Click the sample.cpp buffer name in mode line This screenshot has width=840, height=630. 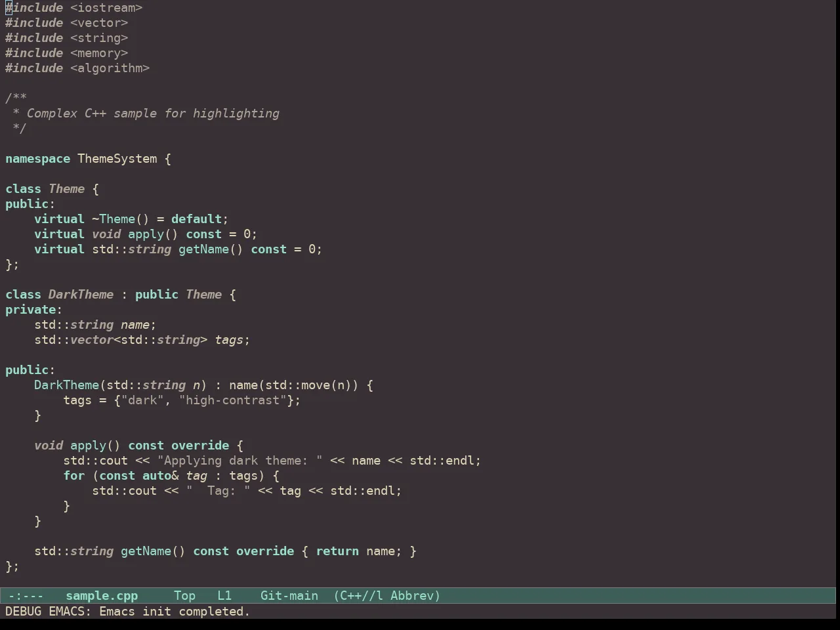coord(102,596)
